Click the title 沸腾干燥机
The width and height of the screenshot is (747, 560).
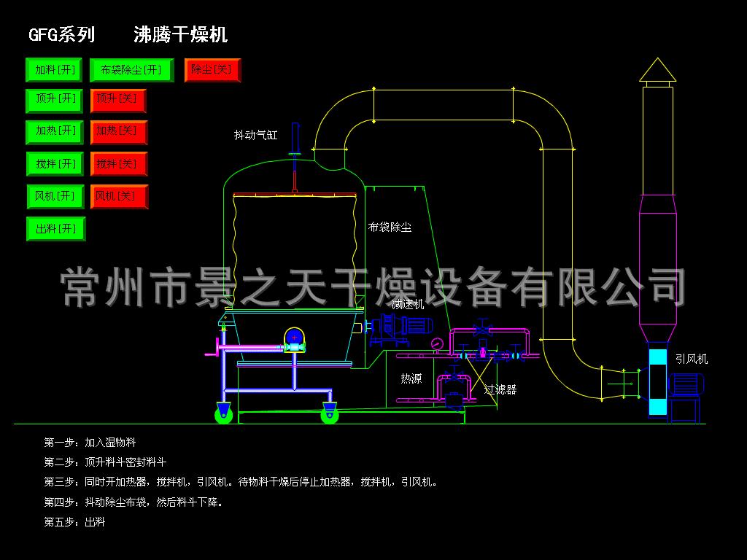181,35
